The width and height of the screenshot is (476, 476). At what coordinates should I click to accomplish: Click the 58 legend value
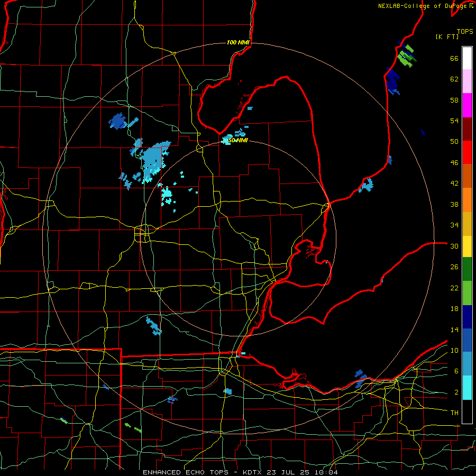(454, 100)
